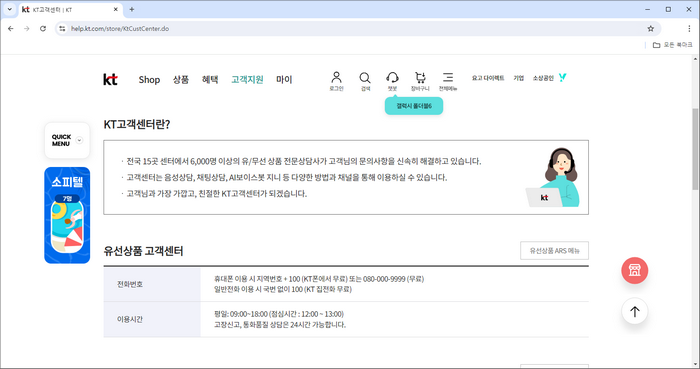Click the 유선상품 ARS 메뉴 button
700x369 pixels.
tap(554, 251)
